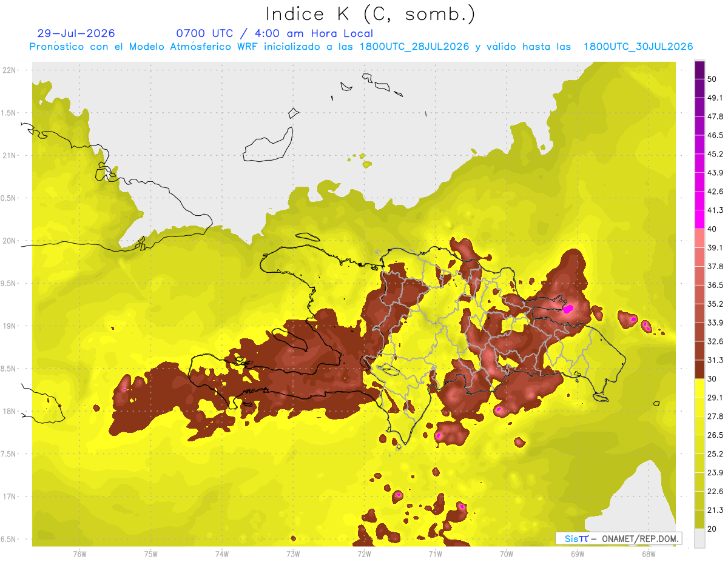Click the colorbar value '45.2'

715,154
